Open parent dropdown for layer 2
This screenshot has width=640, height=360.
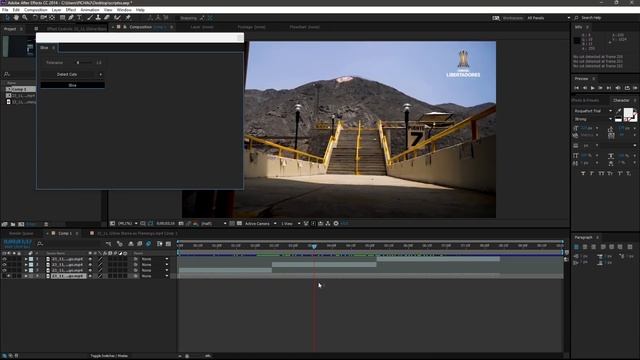coord(154,264)
